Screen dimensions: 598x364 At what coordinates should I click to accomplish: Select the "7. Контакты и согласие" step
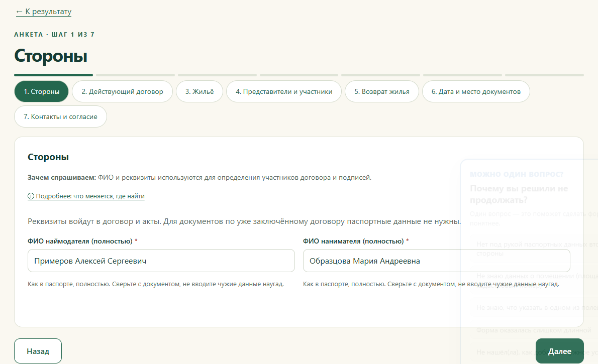(x=60, y=116)
